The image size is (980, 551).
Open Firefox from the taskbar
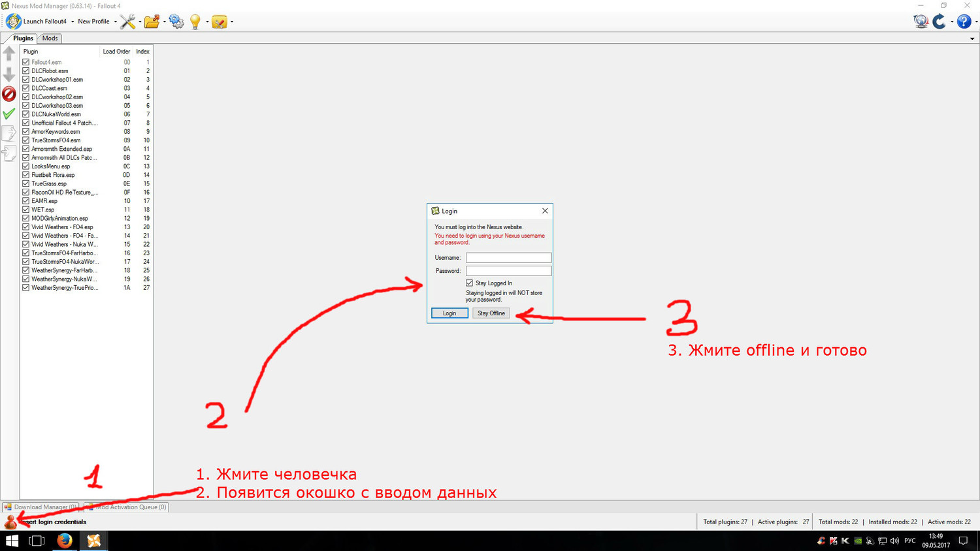click(64, 541)
